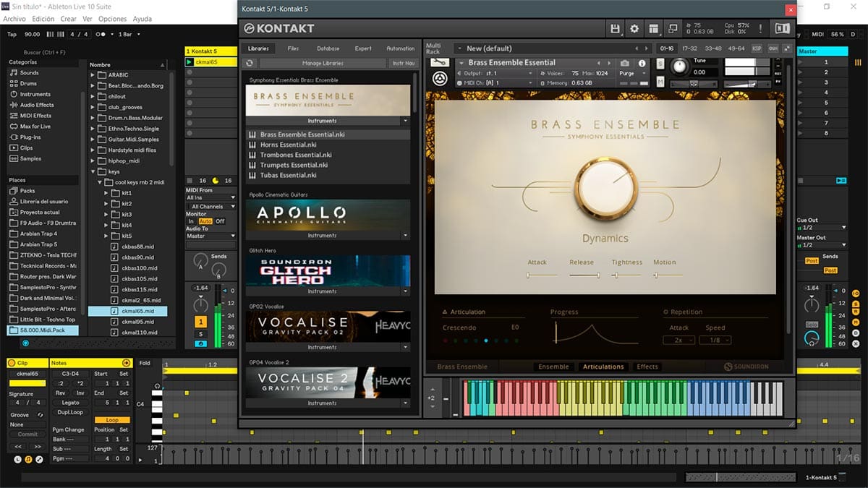This screenshot has width=868, height=488.
Task: Click the Native Instruments logo button
Action: point(782,28)
